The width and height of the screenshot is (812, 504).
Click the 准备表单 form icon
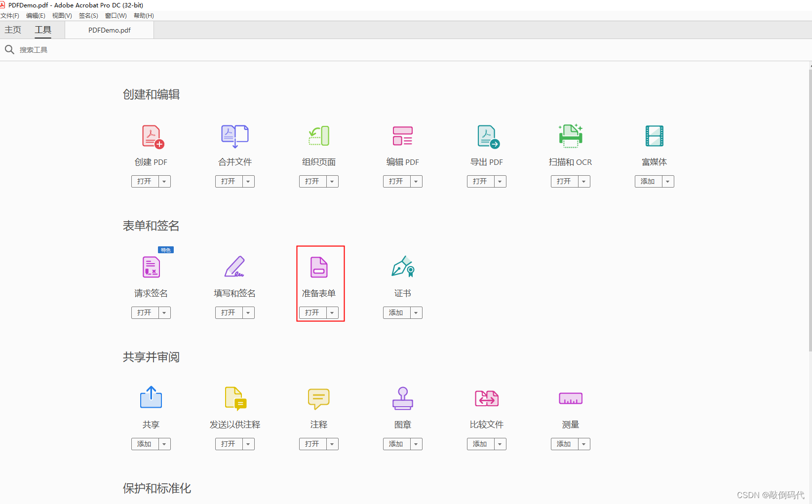pyautogui.click(x=319, y=267)
